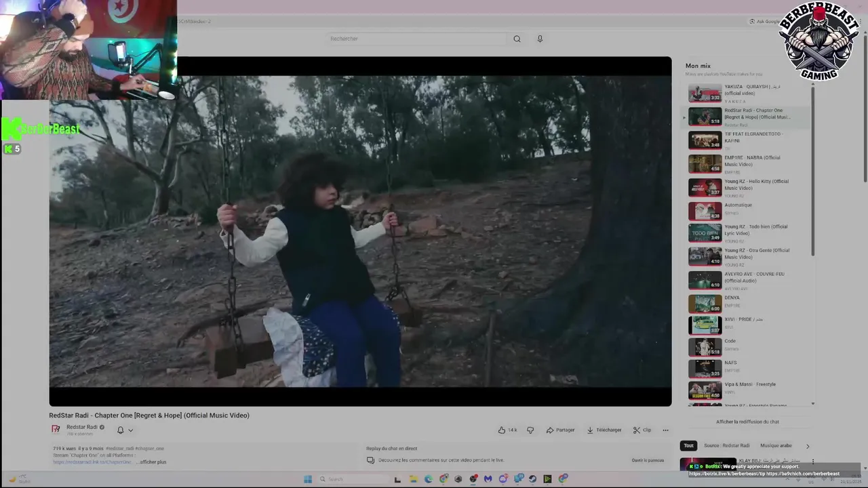Select the Musique arabe chip
Screen dimensions: 868x488
776,445
